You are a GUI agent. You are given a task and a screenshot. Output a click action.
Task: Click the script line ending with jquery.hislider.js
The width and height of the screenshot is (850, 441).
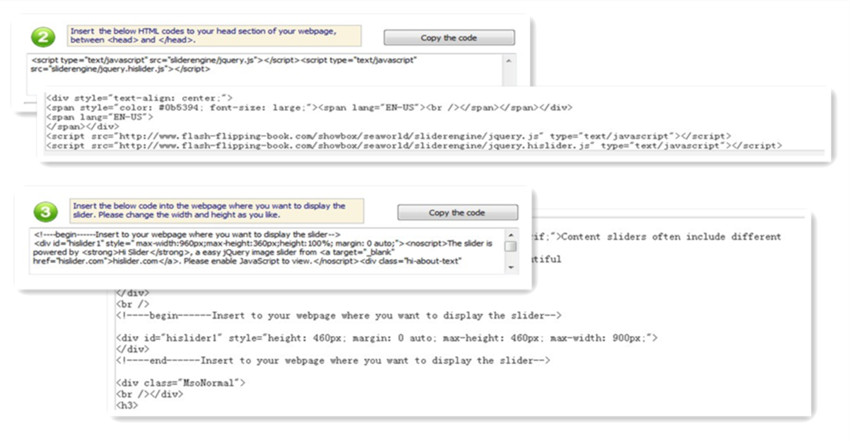click(414, 146)
